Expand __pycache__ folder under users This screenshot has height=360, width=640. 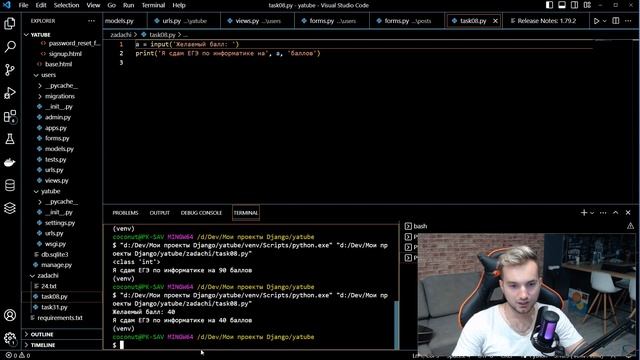(x=40, y=86)
